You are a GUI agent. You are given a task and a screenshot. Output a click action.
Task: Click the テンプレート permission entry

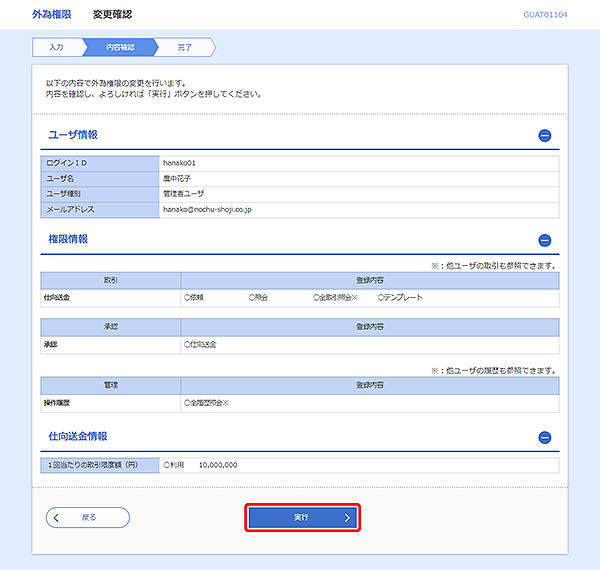[400, 298]
